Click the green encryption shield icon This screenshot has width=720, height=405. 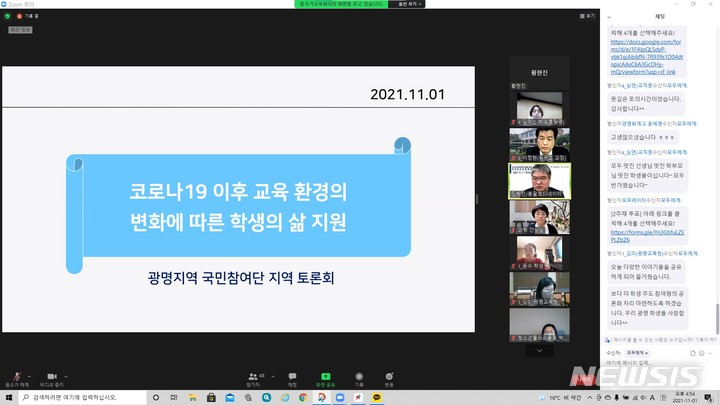tap(7, 16)
